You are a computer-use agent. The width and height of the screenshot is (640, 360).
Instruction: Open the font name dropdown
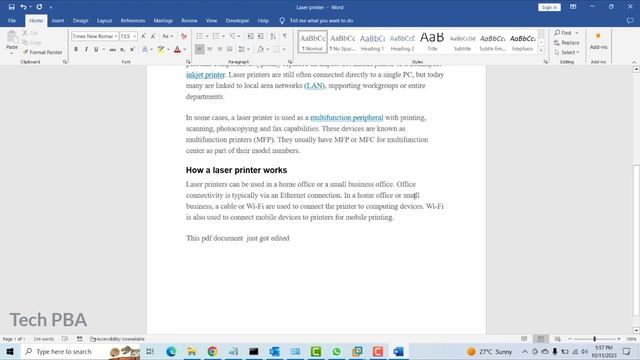(116, 36)
